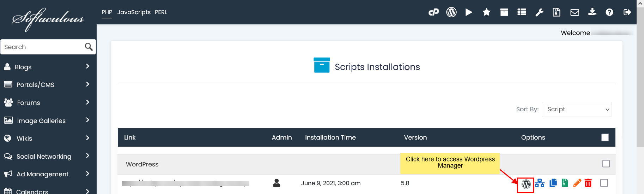
Task: Open the cPanel icon in top bar
Action: (433, 12)
